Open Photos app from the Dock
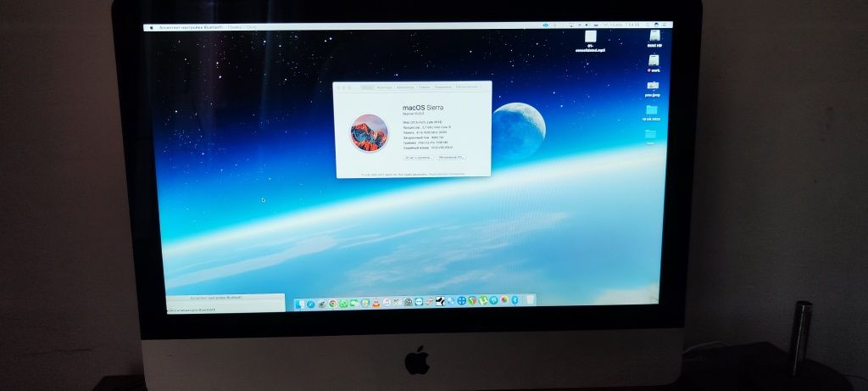This screenshot has width=868, height=391. pyautogui.click(x=505, y=299)
